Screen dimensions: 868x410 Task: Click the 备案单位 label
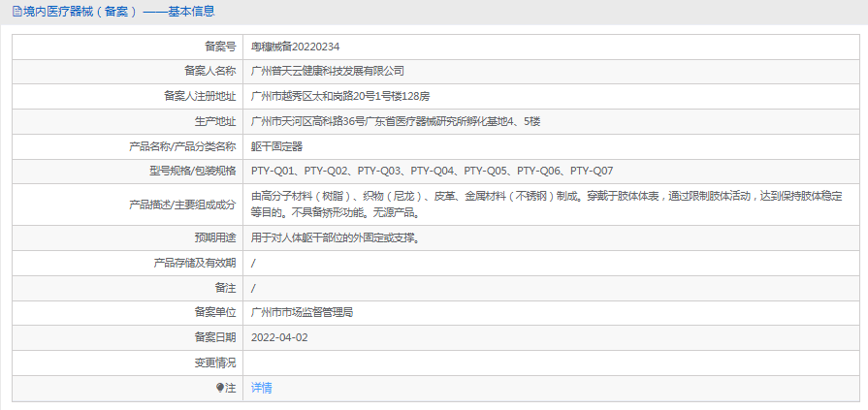point(214,313)
